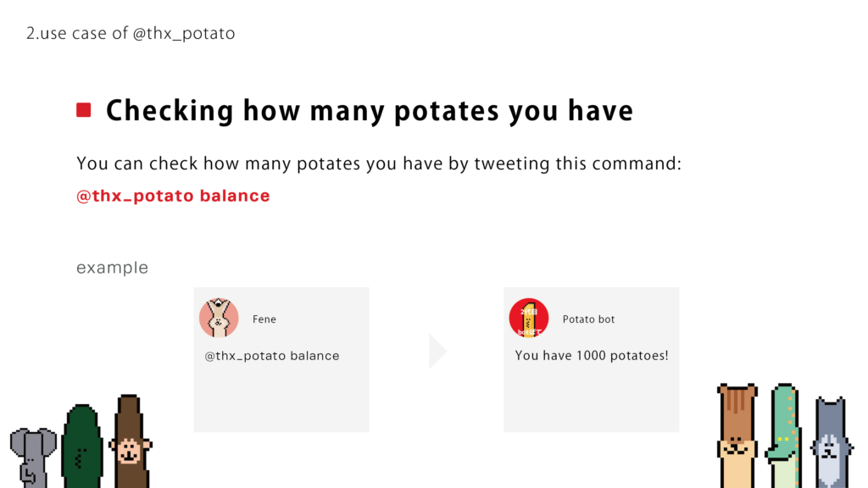Click the red square bullet marker
868x488 pixels.
tap(84, 110)
